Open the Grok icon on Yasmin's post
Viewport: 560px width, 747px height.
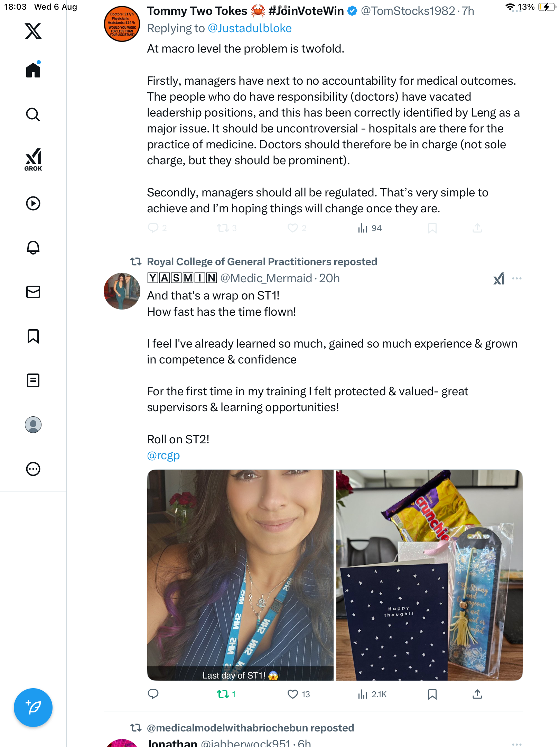coord(499,278)
